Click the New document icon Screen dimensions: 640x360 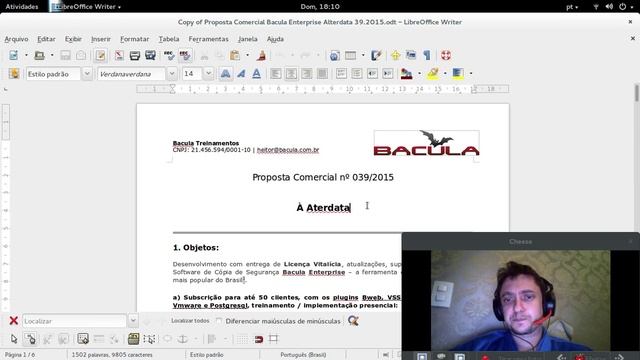click(x=13, y=55)
